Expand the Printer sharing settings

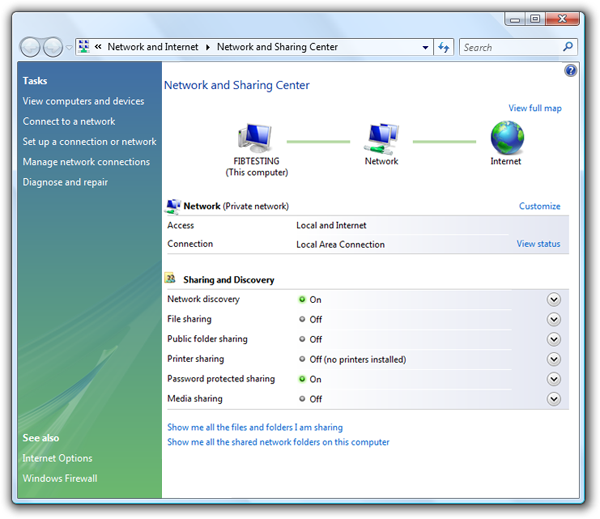pyautogui.click(x=554, y=359)
